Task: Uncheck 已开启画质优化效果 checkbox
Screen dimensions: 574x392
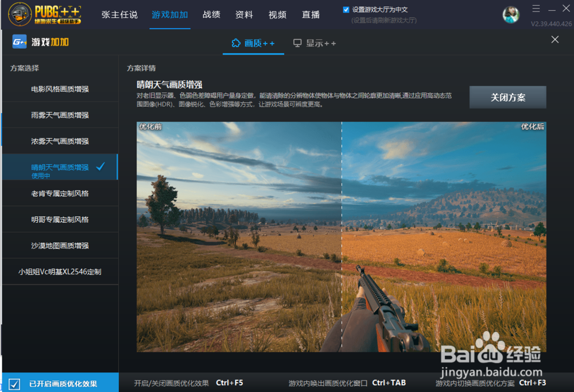Action: [x=14, y=384]
